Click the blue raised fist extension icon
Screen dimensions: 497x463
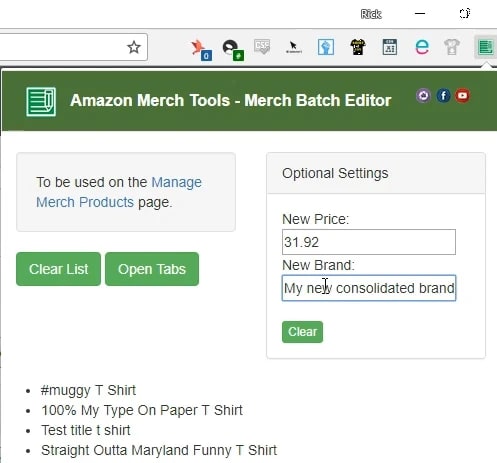pyautogui.click(x=326, y=47)
